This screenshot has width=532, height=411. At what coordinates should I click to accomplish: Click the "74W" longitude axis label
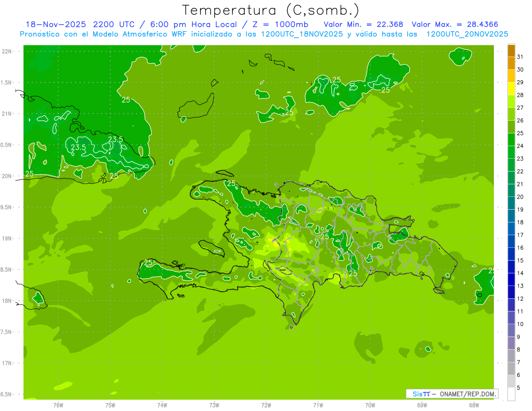tap(162, 405)
